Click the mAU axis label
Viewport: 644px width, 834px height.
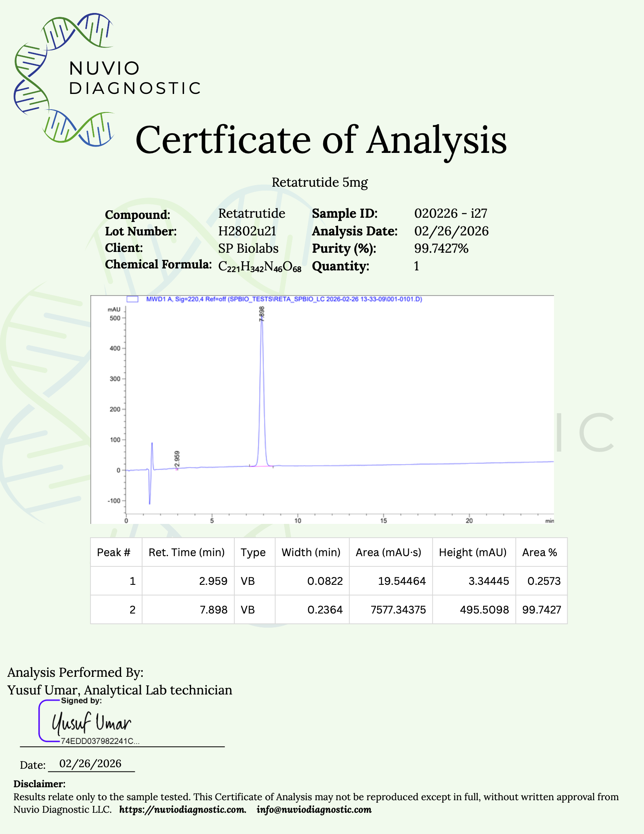pos(114,310)
